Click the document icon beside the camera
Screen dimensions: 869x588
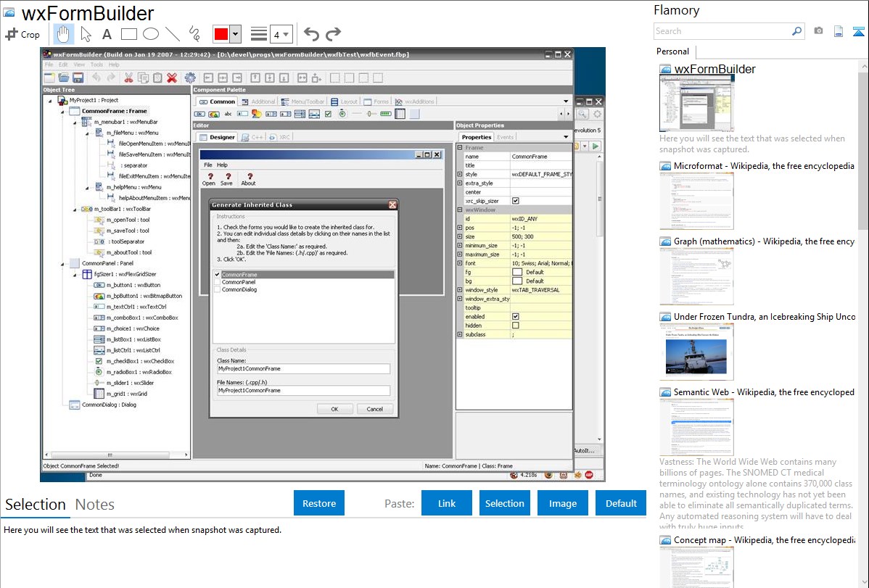point(839,31)
